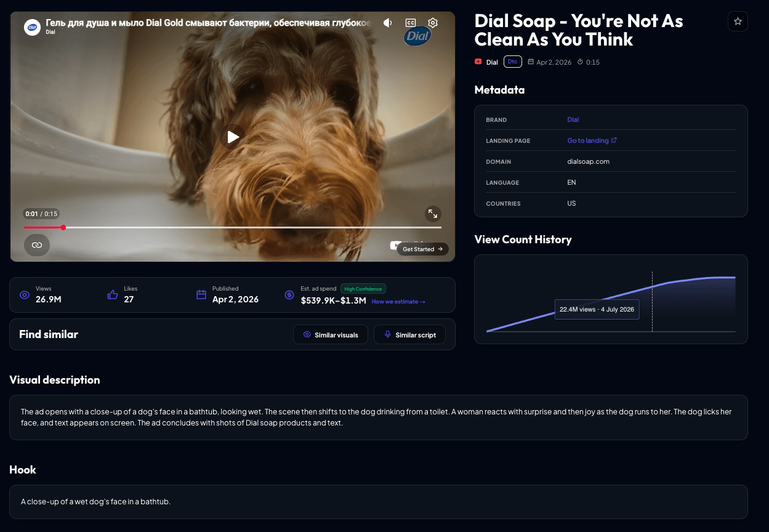Open video settings gear icon
Screen dimensions: 769x532
click(433, 23)
